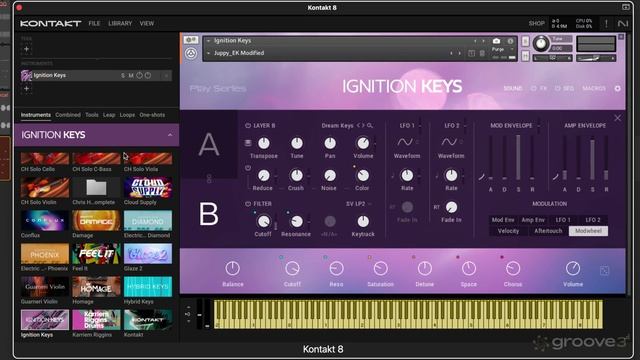Click the link icon between layers A and B

[x=209, y=179]
